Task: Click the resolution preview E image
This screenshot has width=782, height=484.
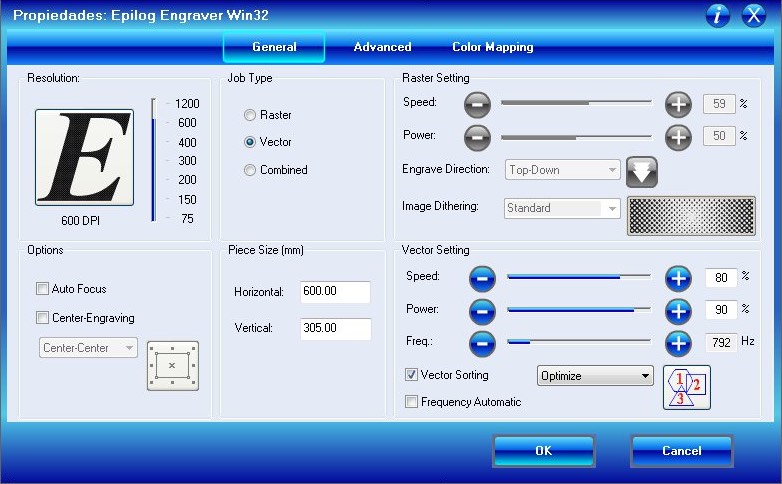Action: tap(84, 157)
